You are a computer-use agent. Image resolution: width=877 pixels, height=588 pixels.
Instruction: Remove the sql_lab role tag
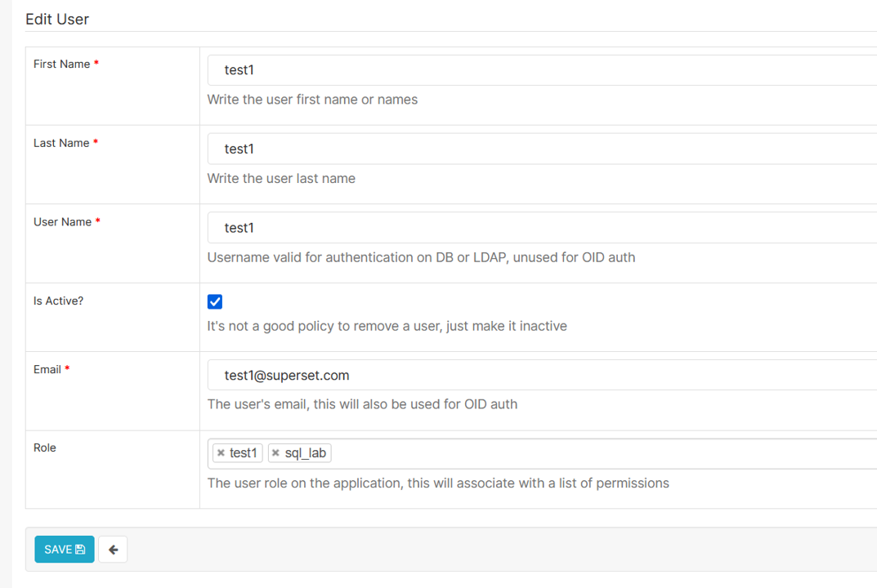coord(275,453)
